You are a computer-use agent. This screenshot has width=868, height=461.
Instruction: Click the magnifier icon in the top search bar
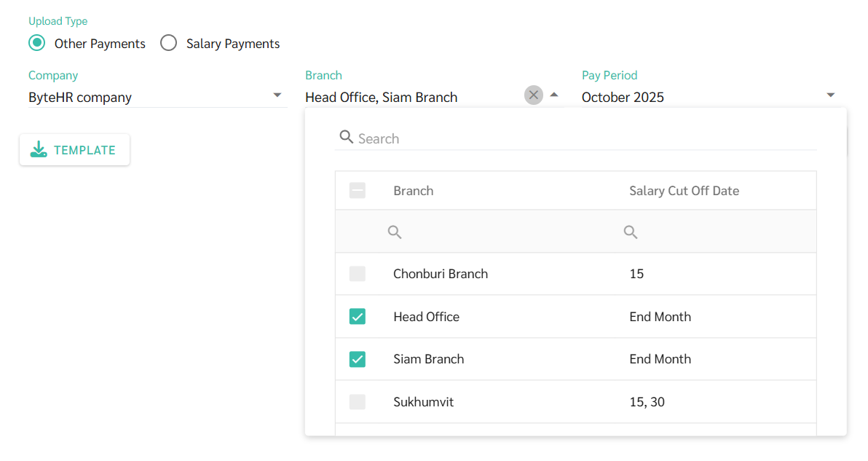347,137
